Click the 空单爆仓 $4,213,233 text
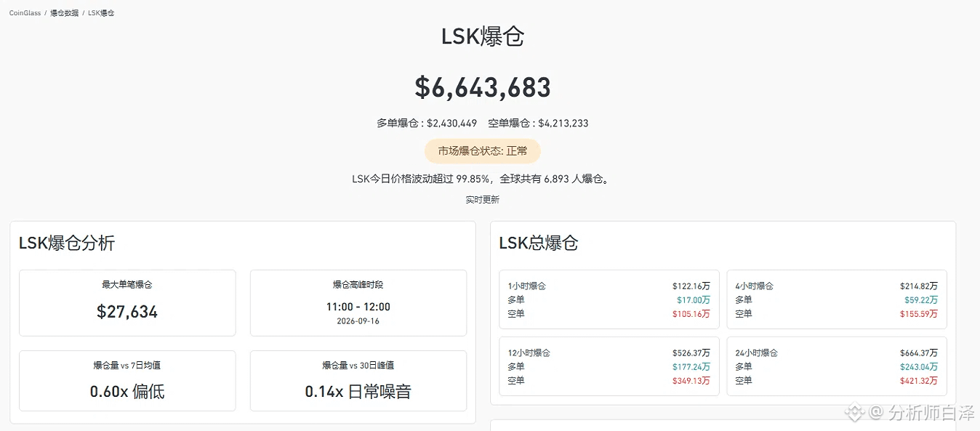This screenshot has width=980, height=431. [x=538, y=124]
